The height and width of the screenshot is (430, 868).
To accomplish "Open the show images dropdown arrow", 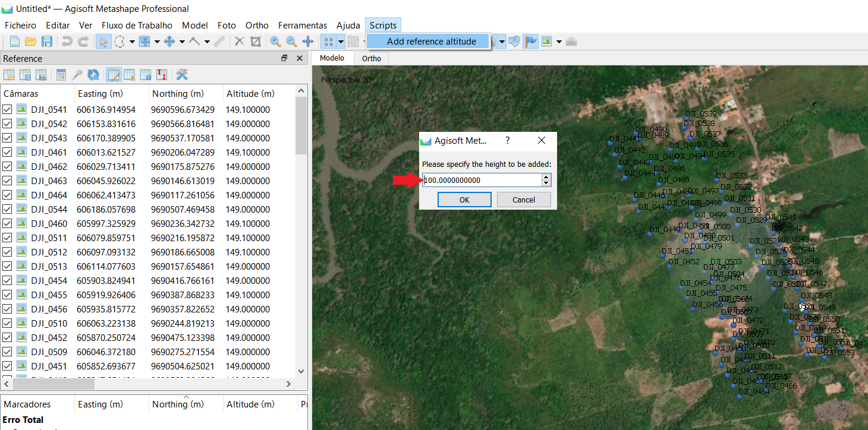I will click(x=559, y=42).
